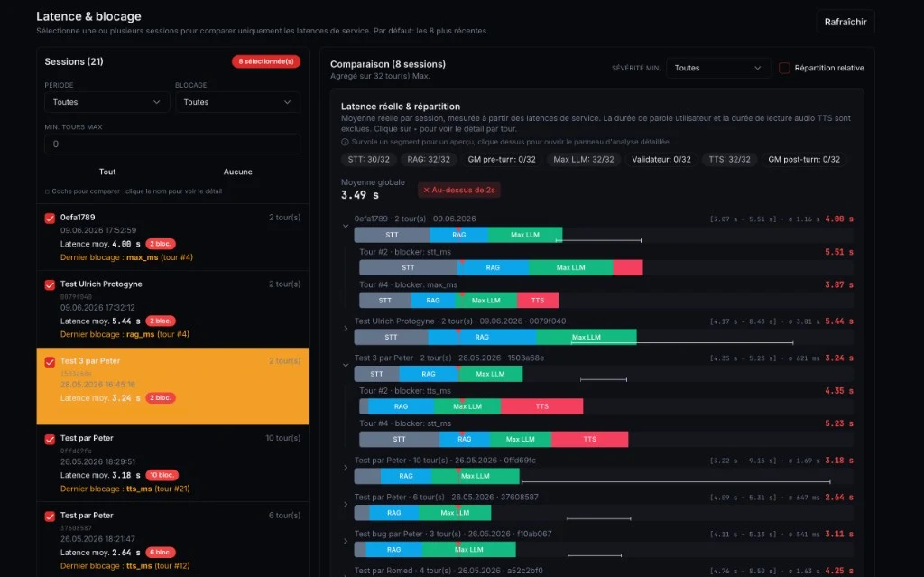Image resolution: width=924 pixels, height=577 pixels.
Task: Uncheck Test par Peter 6 tours checkbox
Action: click(x=51, y=517)
